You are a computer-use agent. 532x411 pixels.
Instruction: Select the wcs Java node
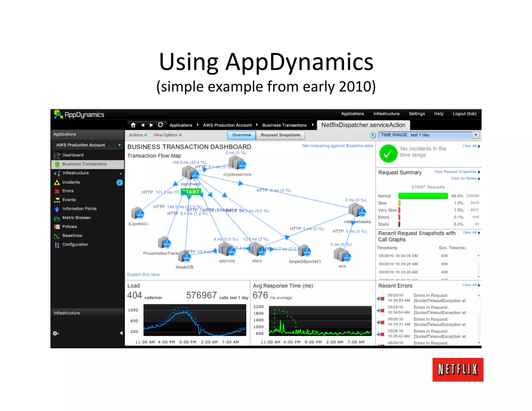[x=342, y=254]
